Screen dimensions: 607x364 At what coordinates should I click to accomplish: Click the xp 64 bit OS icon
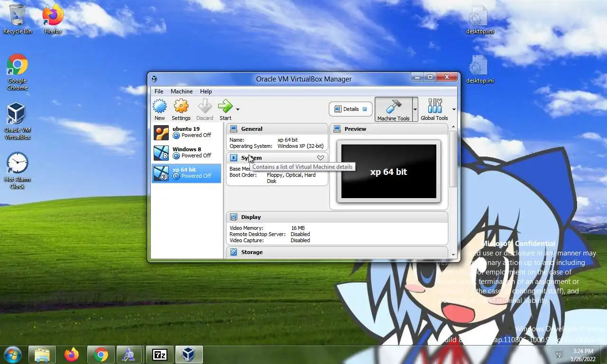(161, 173)
